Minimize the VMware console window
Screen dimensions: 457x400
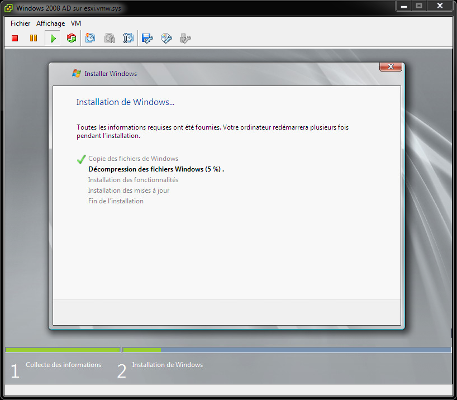[x=404, y=6]
